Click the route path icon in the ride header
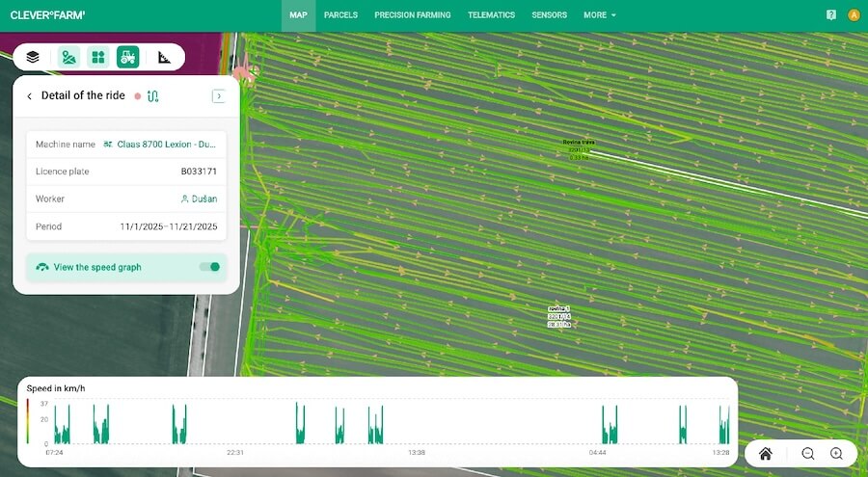Image resolution: width=868 pixels, height=477 pixels. [153, 96]
